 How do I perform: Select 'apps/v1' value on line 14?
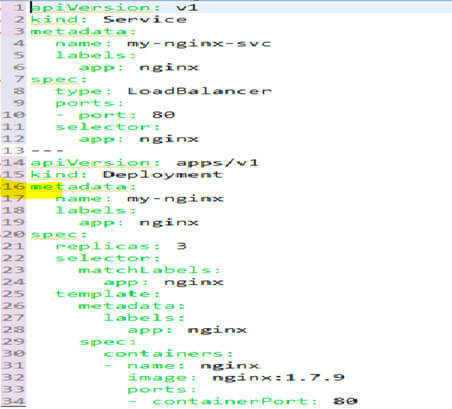(217, 163)
